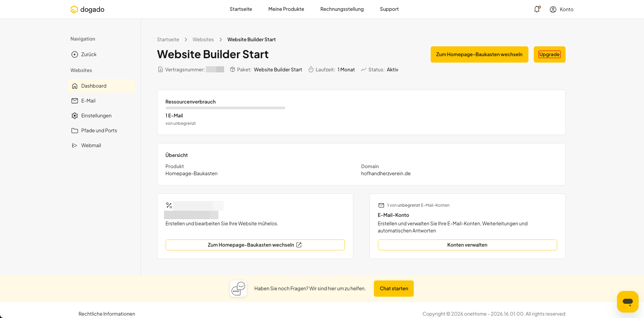This screenshot has height=318, width=644.
Task: Click the Vertragsnummer document icon
Action: pos(161,70)
